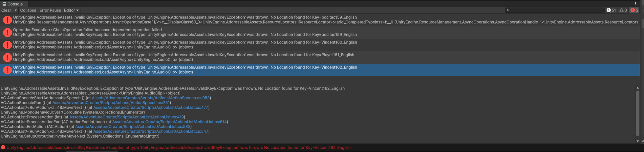This screenshot has height=152, width=644.
Task: Toggle the warnings filter showing 0
Action: [x=623, y=10]
